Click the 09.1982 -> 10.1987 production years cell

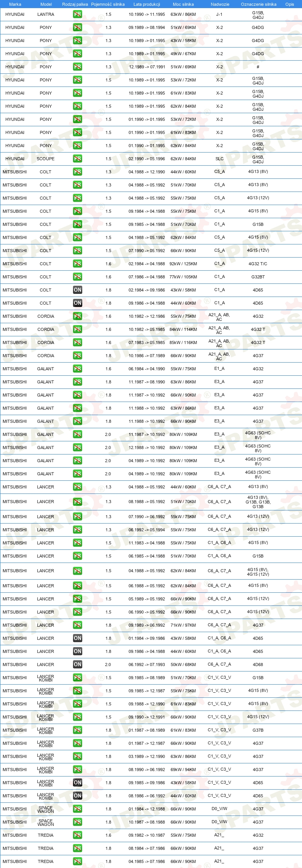click(x=147, y=835)
